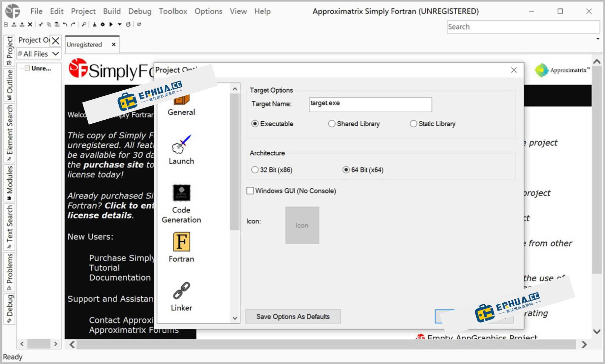Open the Fortran options category
Screen dimensions: 605x364
click(181, 248)
